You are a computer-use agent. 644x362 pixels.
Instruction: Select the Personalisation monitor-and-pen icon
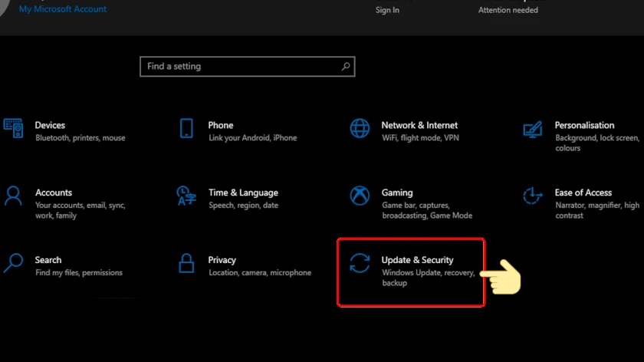point(533,129)
